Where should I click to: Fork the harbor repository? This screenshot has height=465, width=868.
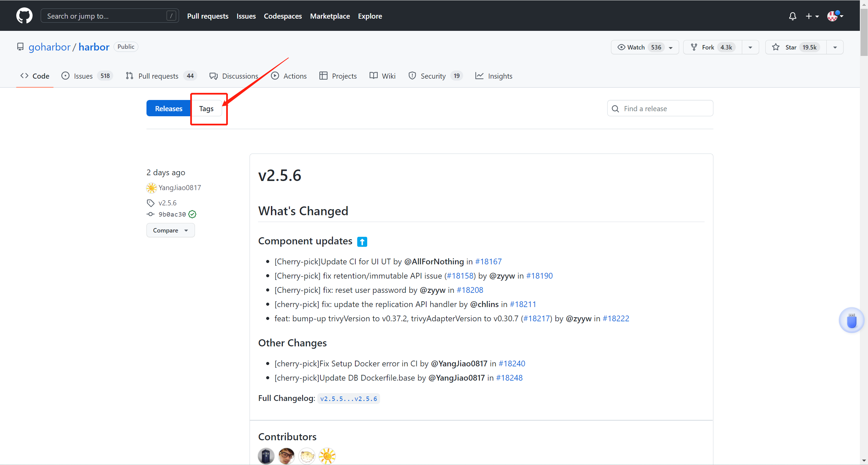point(708,47)
